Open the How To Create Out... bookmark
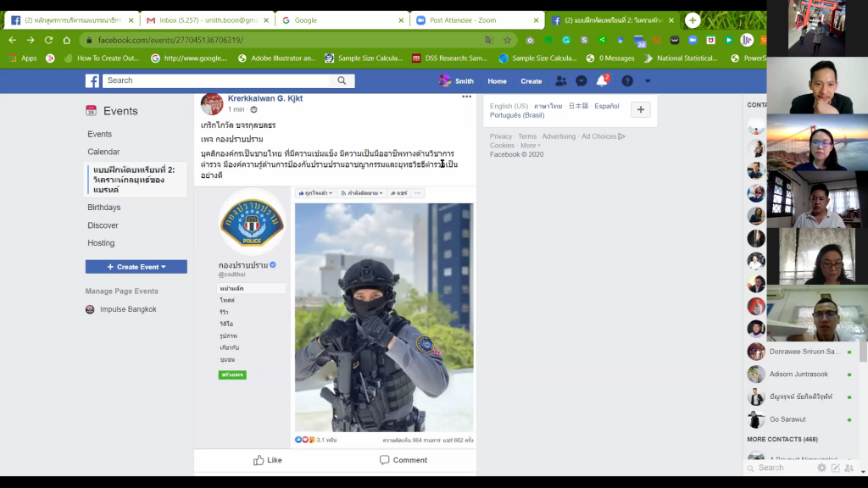Viewport: 868px width, 488px height. (x=102, y=58)
